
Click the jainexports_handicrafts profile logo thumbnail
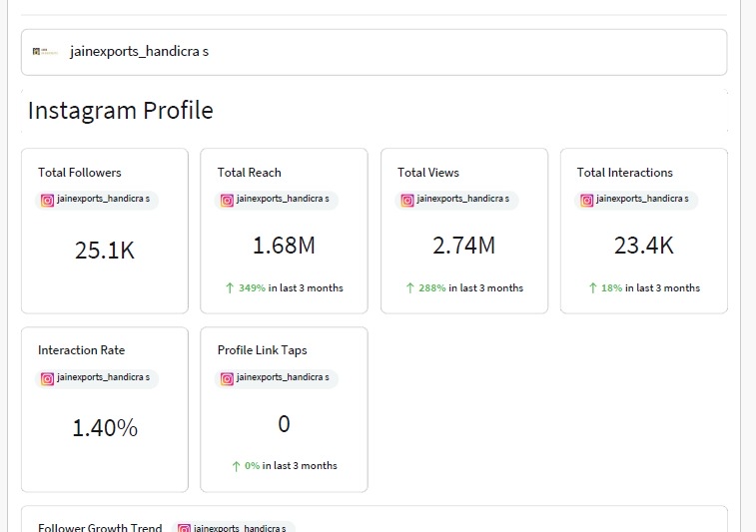[45, 52]
